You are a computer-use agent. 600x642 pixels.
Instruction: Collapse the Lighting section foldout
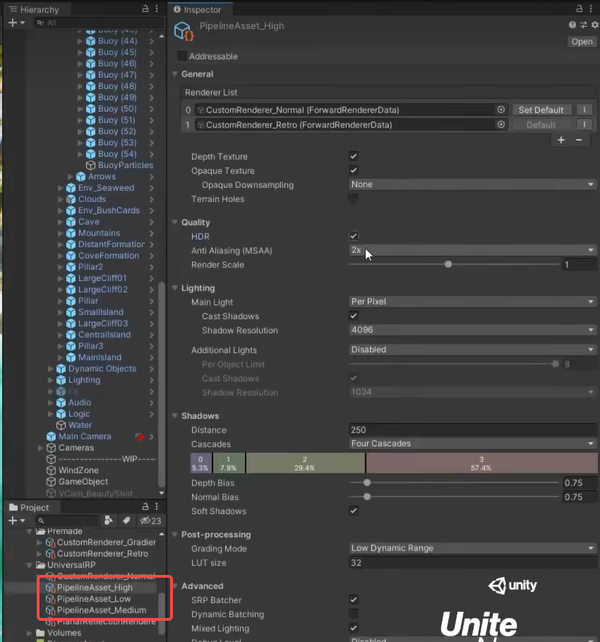point(175,288)
